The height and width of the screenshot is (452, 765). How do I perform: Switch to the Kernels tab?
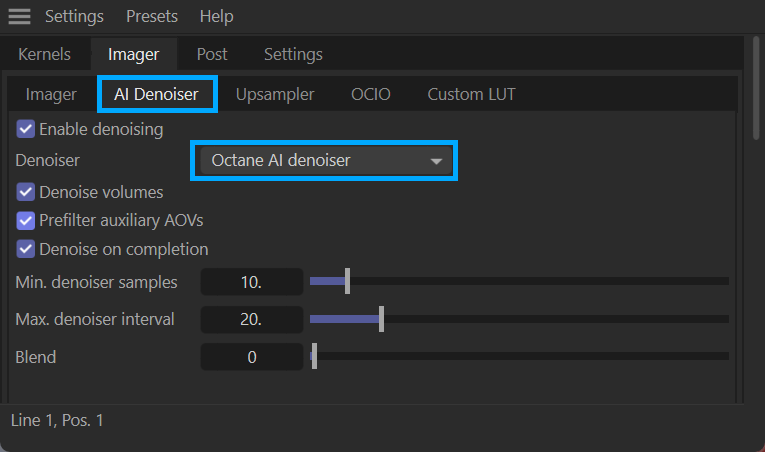point(45,54)
